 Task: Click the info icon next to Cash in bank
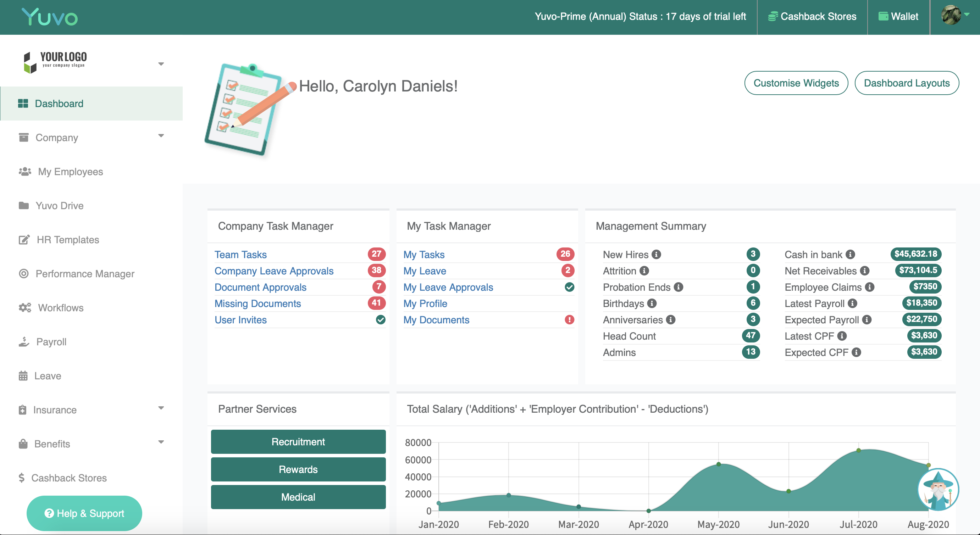(850, 254)
